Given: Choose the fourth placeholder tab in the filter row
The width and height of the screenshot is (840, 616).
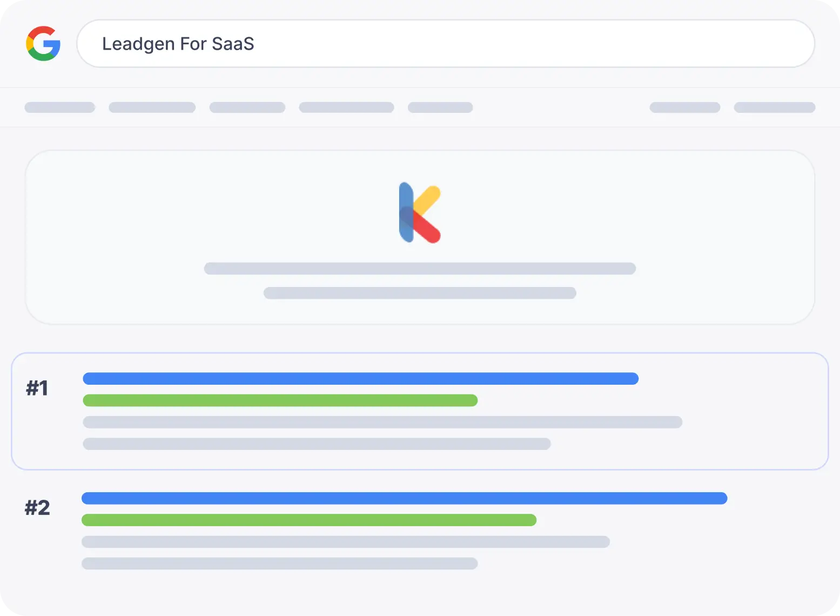Looking at the screenshot, I should coord(346,108).
